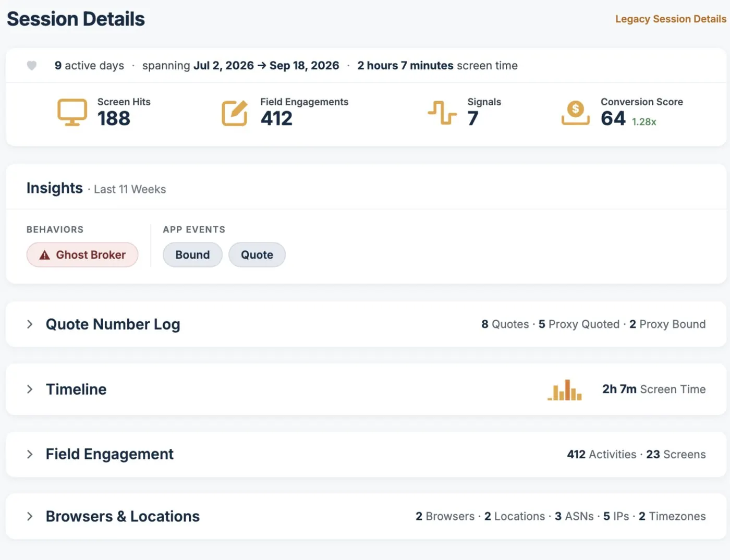Expand the Timeline section chevron
The height and width of the screenshot is (560, 730).
[x=30, y=389]
